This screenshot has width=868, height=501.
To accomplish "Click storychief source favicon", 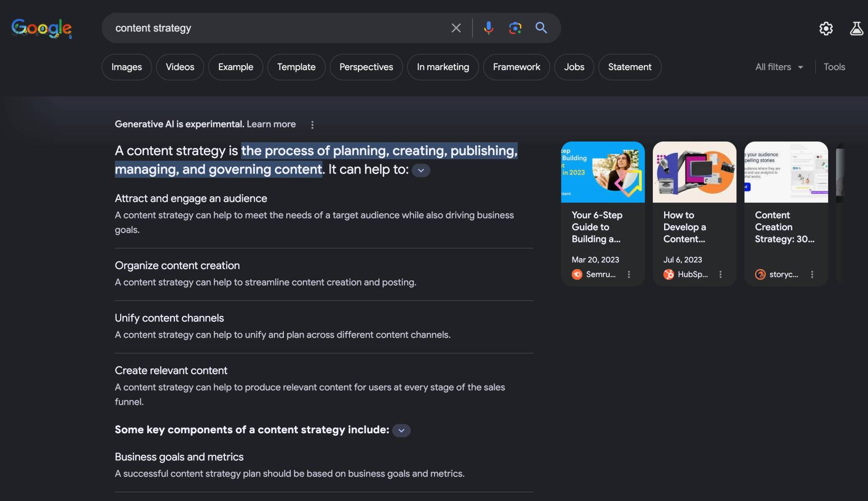I will [x=760, y=274].
